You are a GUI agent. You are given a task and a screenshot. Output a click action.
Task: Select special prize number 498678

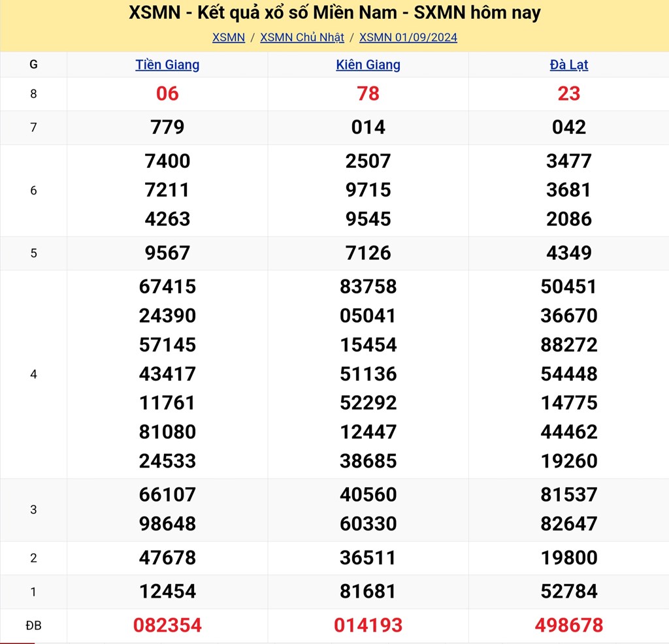568,625
